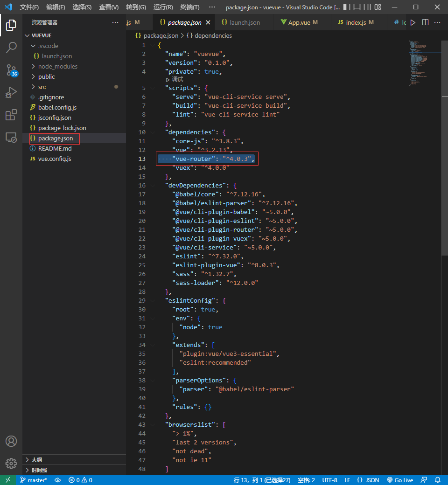
Task: Open the Extensions view
Action: (11, 115)
